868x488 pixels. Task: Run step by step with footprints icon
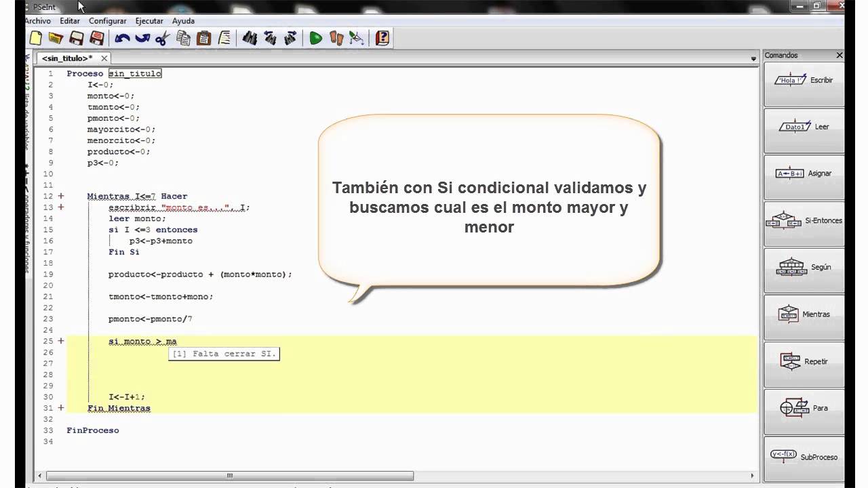pos(336,38)
